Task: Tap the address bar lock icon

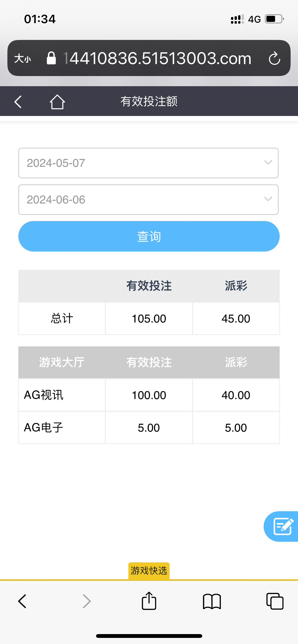Action: coord(51,58)
